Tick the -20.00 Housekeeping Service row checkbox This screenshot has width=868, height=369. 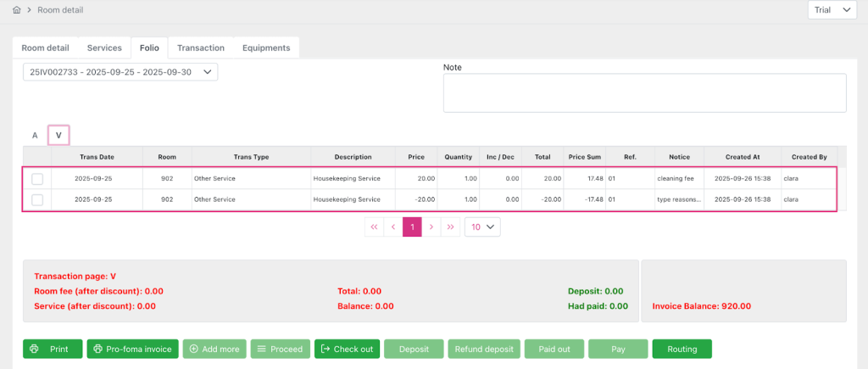37,199
